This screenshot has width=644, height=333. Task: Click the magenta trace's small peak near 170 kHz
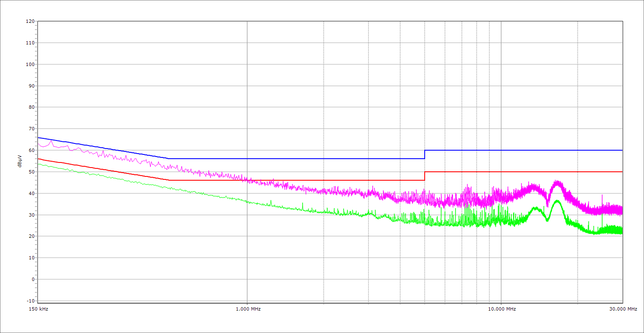(51, 140)
